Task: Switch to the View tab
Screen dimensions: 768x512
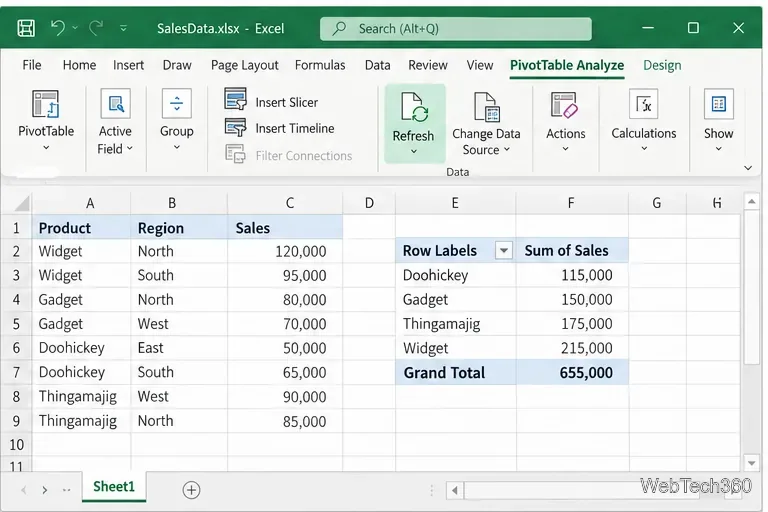Action: (x=480, y=65)
